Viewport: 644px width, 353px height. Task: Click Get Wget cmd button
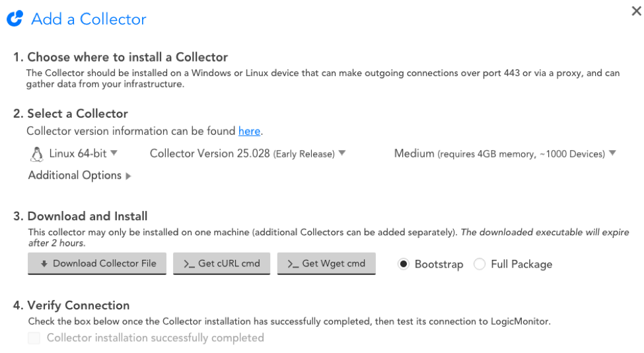click(x=326, y=263)
